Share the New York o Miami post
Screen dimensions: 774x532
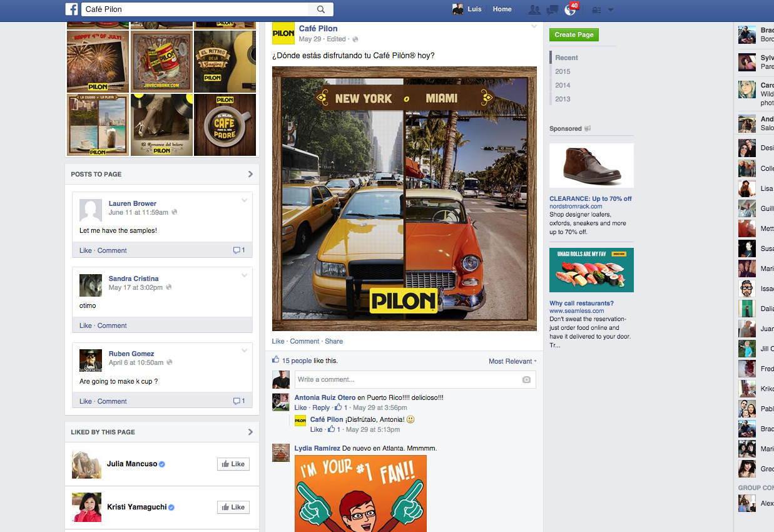(x=334, y=341)
